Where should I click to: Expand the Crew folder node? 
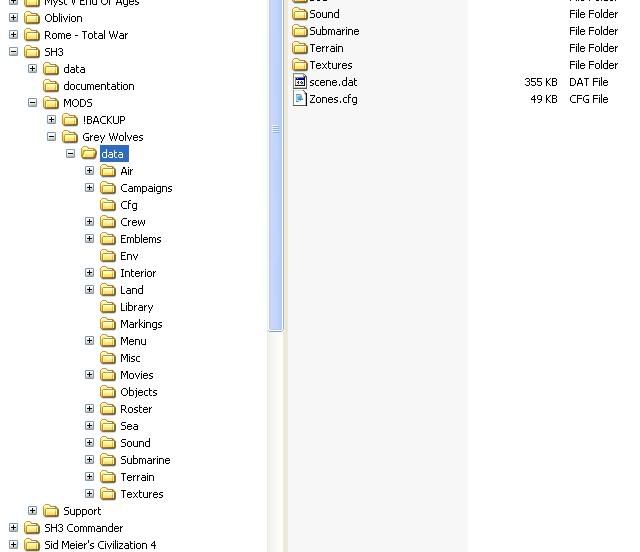[89, 222]
